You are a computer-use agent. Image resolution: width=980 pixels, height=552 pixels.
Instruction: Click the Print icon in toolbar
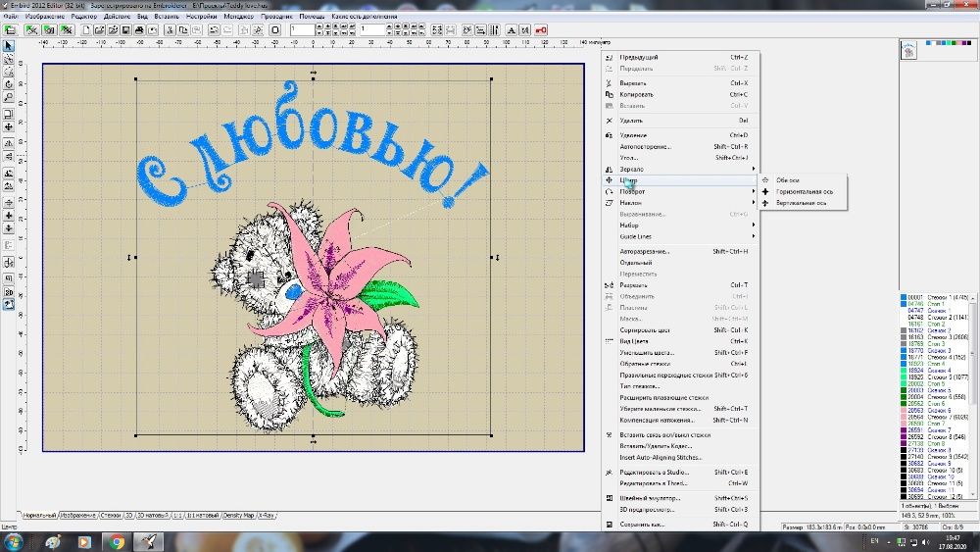pyautogui.click(x=139, y=29)
